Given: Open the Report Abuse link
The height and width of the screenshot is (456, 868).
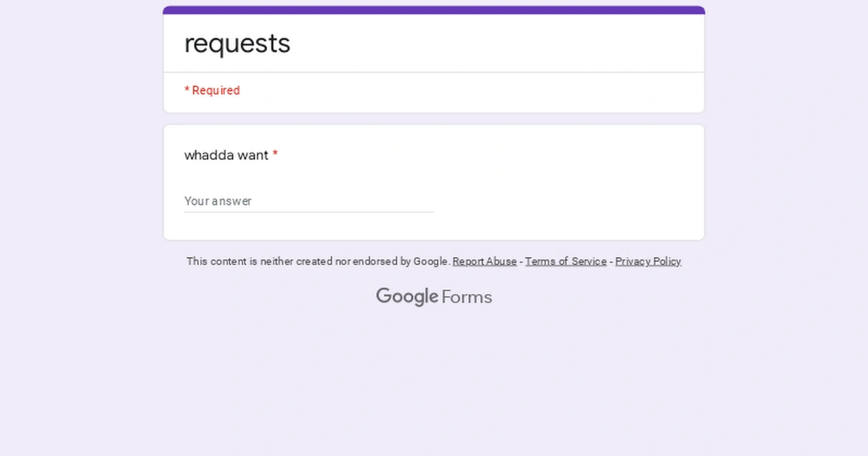Looking at the screenshot, I should 484,261.
